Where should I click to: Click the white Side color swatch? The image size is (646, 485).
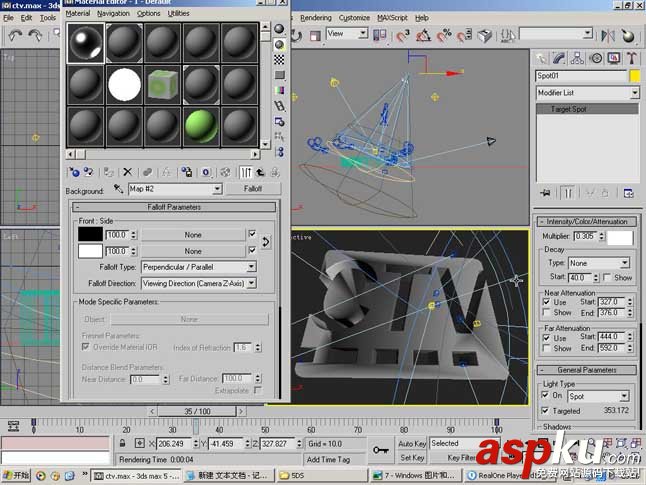point(90,251)
